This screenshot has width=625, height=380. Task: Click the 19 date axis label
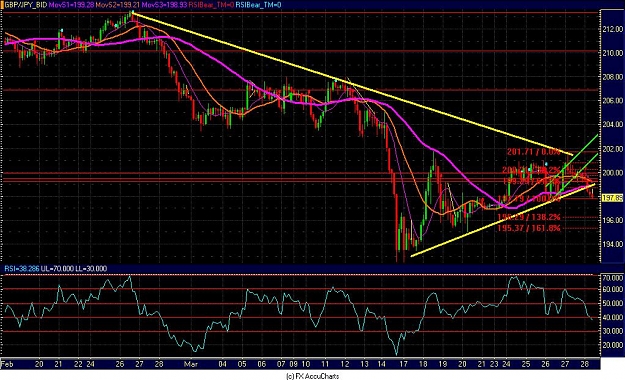442,364
